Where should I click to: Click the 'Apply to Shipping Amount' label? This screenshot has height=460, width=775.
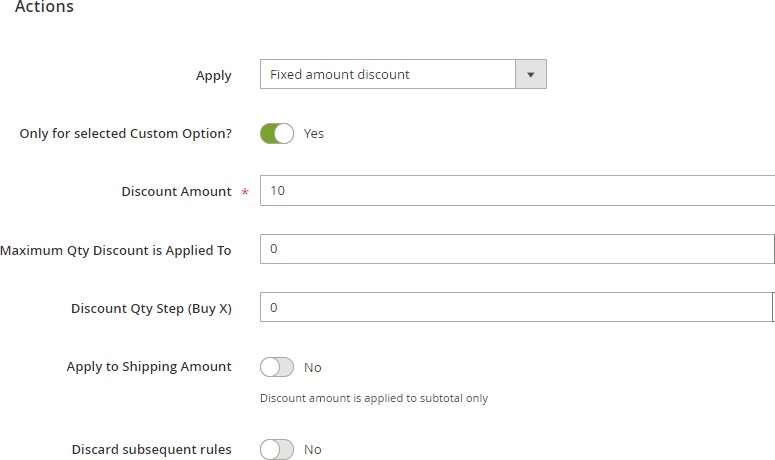click(149, 367)
